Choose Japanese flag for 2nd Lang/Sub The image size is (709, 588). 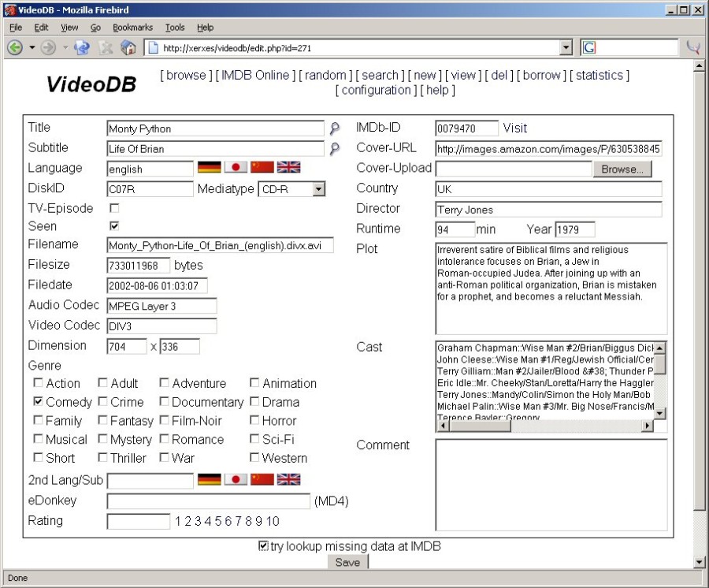coord(236,479)
